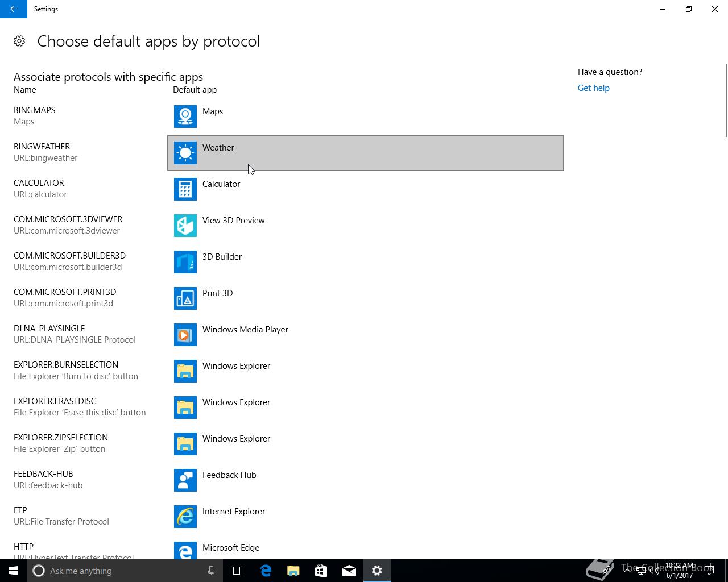Go back using the Settings back arrow
The image size is (728, 582).
tap(14, 9)
